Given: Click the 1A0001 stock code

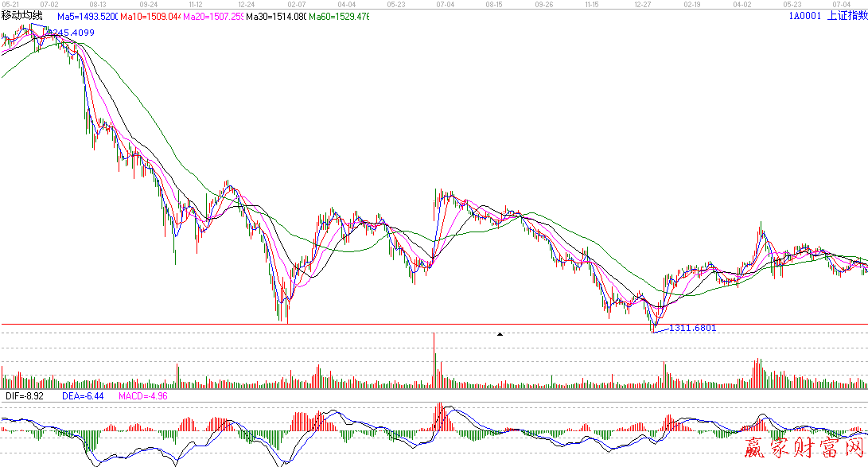Looking at the screenshot, I should (804, 16).
